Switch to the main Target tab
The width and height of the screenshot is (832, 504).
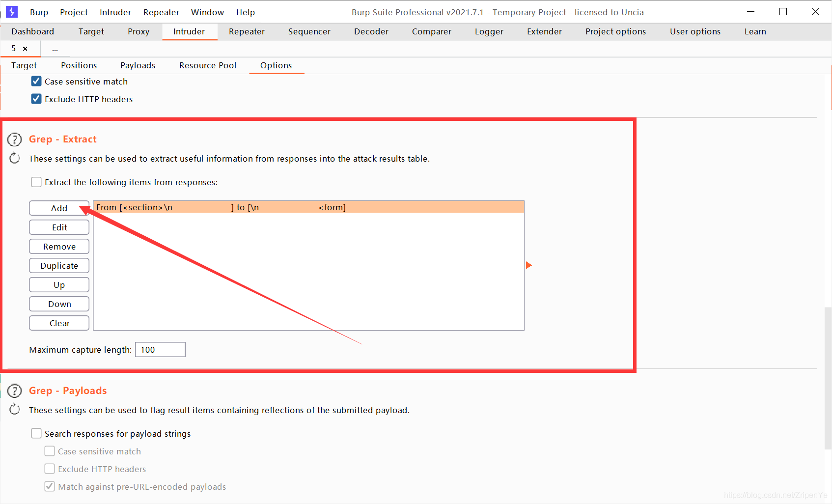coord(91,31)
